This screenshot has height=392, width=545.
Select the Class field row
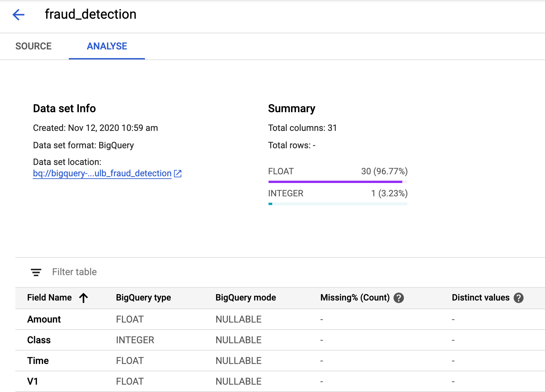click(x=39, y=340)
